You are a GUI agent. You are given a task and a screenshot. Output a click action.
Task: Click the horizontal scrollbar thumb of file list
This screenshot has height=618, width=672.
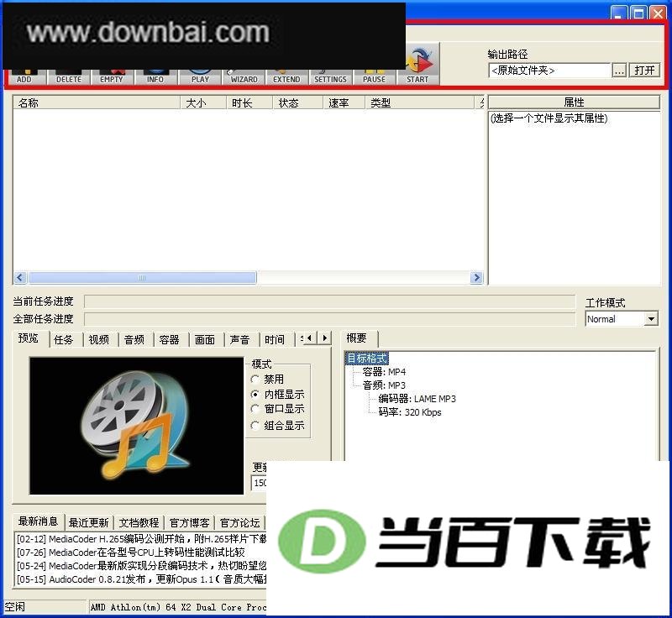[142, 278]
